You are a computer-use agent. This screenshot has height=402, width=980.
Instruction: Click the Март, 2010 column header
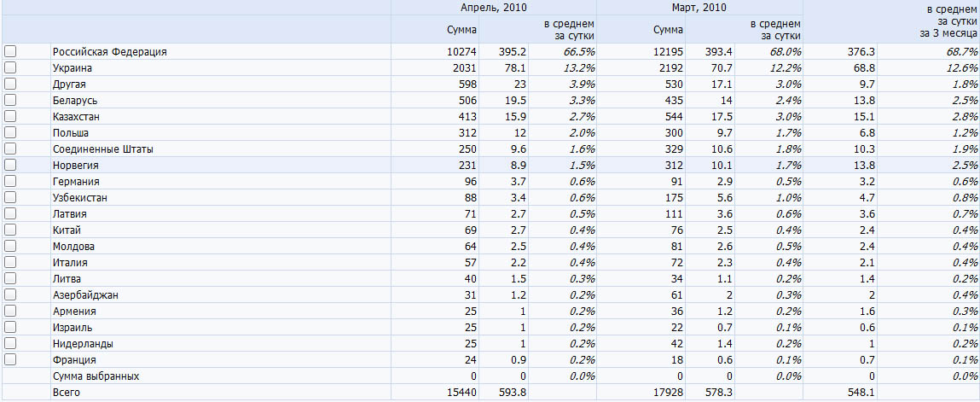(x=699, y=8)
